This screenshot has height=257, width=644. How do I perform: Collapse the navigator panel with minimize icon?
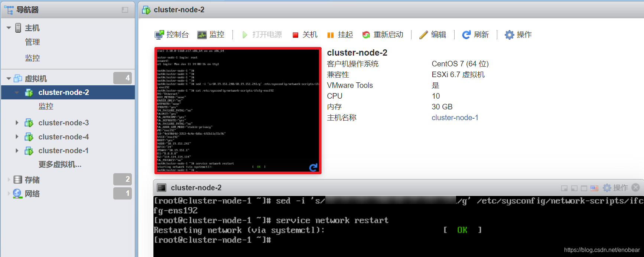(x=125, y=10)
